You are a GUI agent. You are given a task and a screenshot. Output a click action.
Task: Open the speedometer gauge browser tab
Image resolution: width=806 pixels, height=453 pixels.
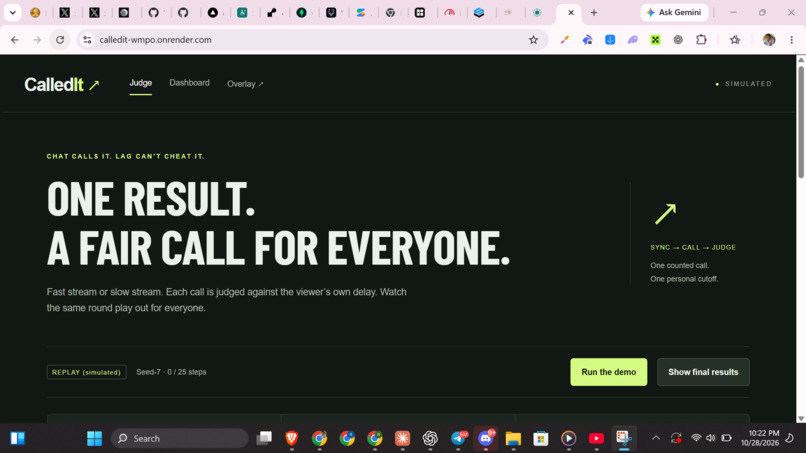click(x=450, y=12)
